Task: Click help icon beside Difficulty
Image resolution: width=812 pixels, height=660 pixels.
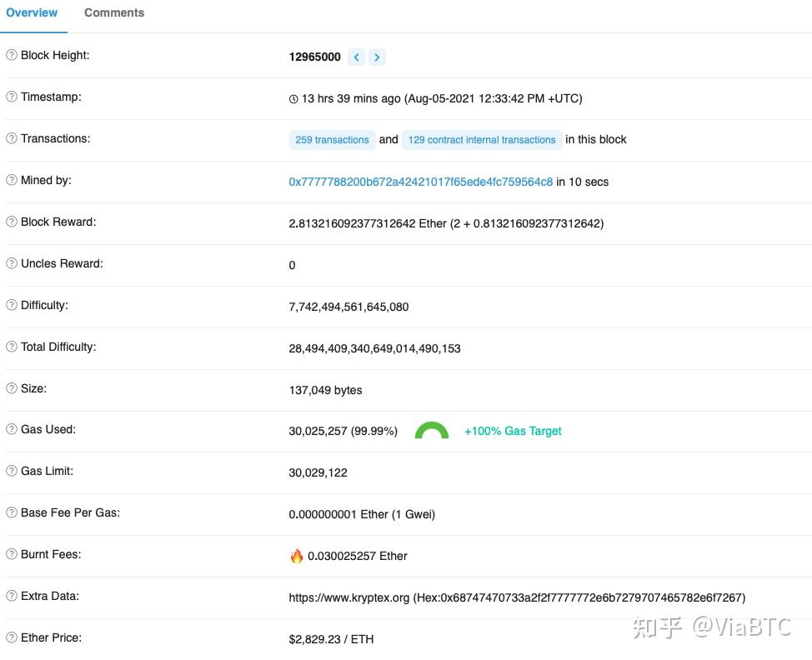Action: click(x=12, y=305)
